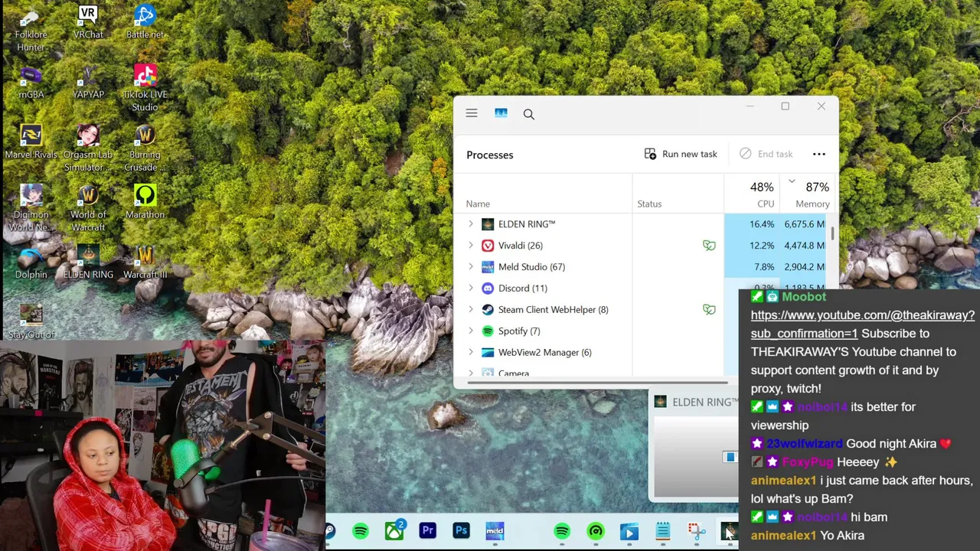Image resolution: width=980 pixels, height=551 pixels.
Task: Open the Folklore Hunter desktop shortcut
Action: (31, 28)
